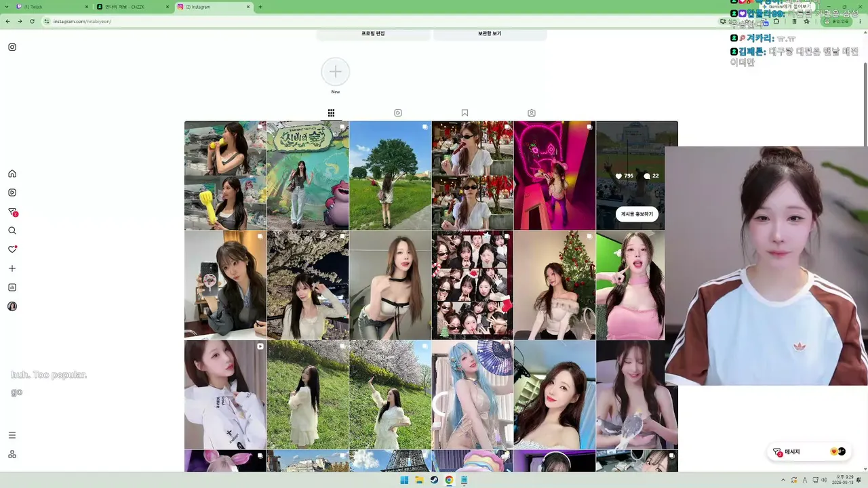
Task: Click the comment count 22 on hovered post
Action: pos(651,176)
